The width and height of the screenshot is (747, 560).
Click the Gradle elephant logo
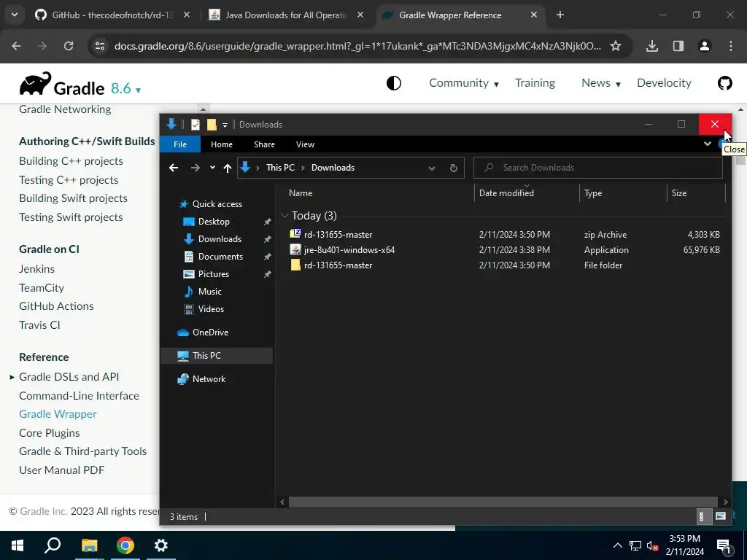35,85
